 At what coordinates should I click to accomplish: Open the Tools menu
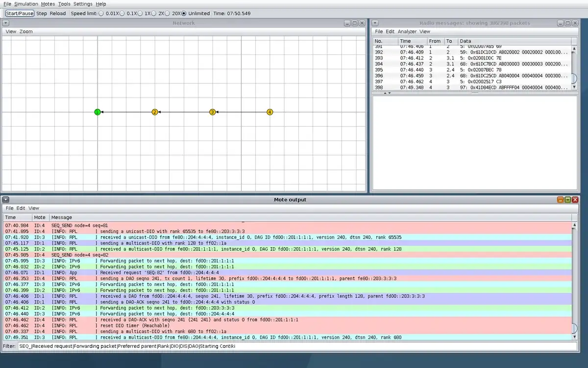click(64, 4)
